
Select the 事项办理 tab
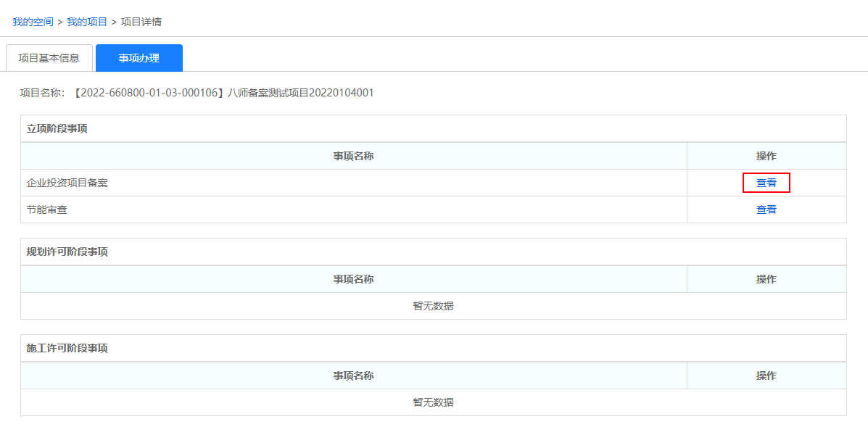(x=139, y=58)
